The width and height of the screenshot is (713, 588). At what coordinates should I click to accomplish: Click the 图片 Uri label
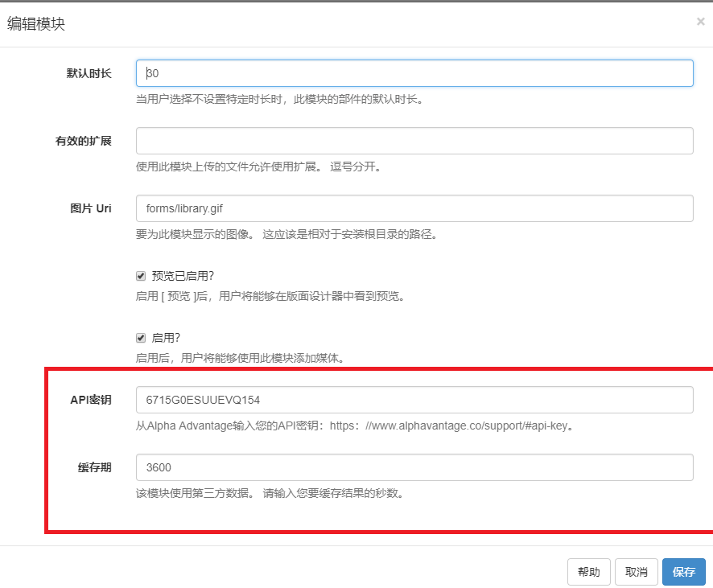(x=90, y=208)
